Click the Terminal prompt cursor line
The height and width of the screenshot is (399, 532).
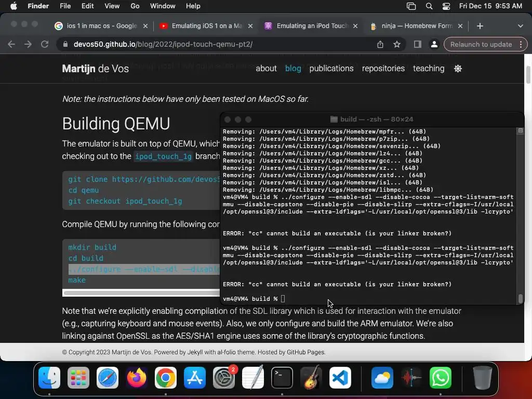tap(255, 299)
